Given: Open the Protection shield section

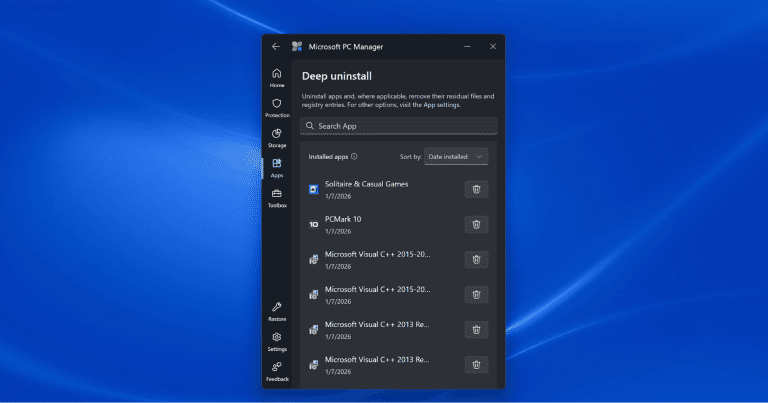Looking at the screenshot, I should point(276,107).
